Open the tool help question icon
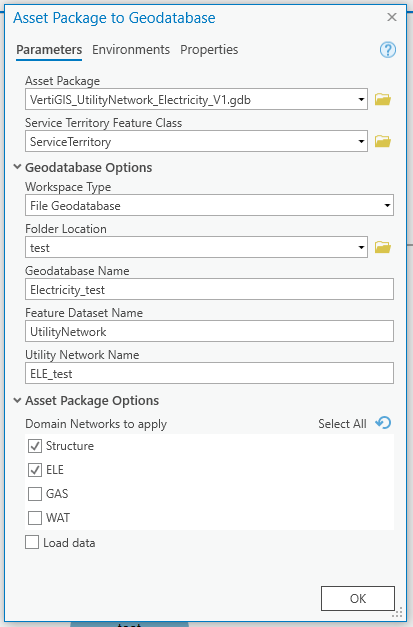The width and height of the screenshot is (413, 627). click(387, 50)
